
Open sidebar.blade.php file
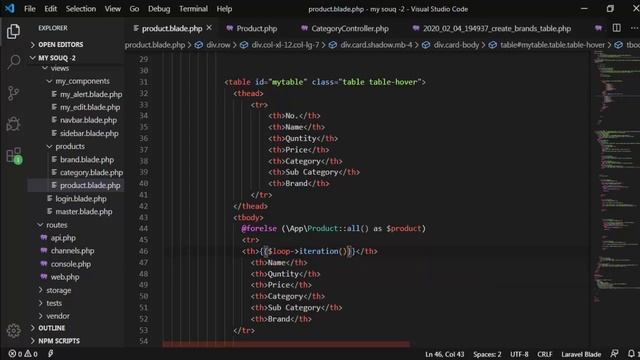tap(89, 133)
